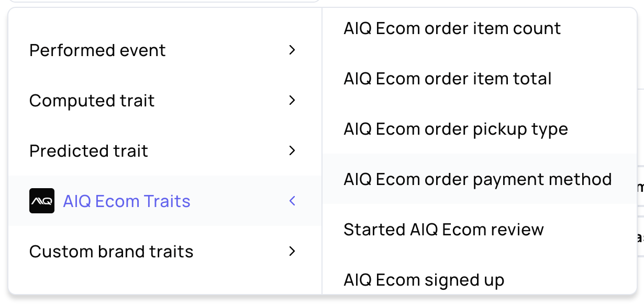Open the Custom brand traits label
Viewport: 644px width, 304px height.
(x=111, y=252)
